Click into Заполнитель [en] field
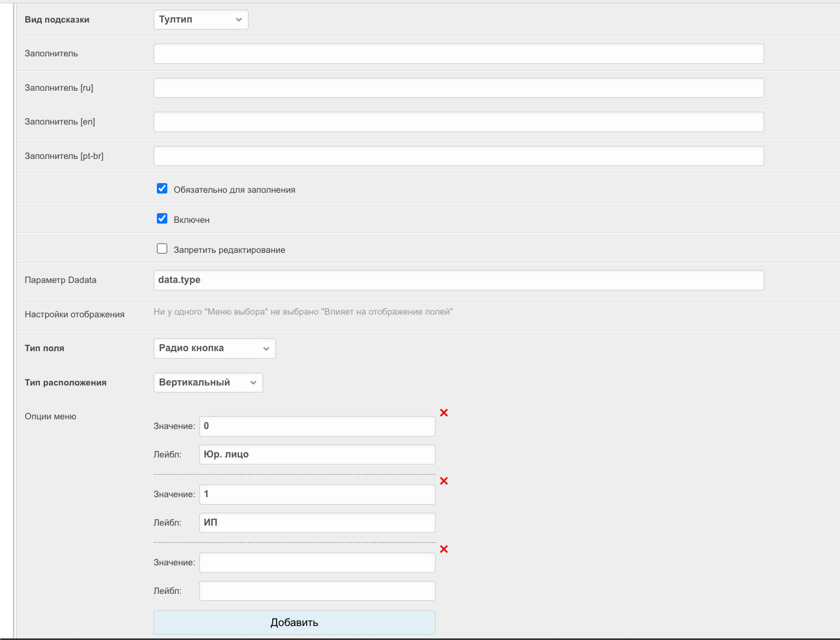 point(458,122)
